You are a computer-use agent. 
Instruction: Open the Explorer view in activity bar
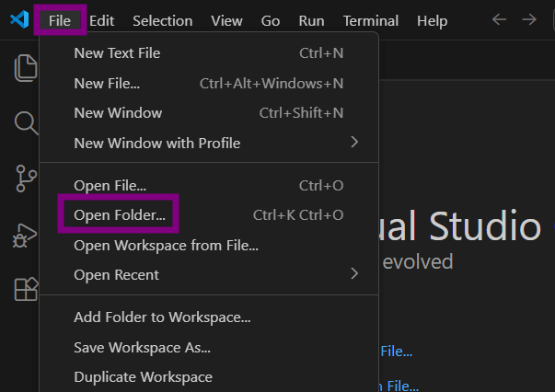(26, 68)
